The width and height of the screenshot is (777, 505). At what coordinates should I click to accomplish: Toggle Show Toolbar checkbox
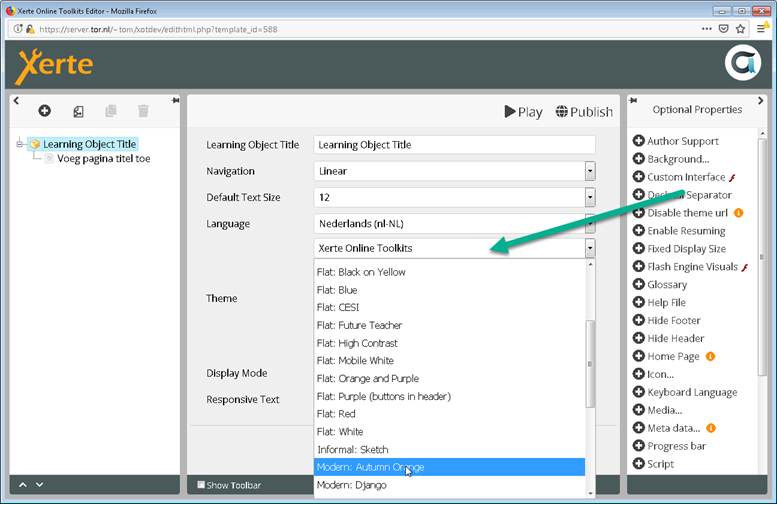click(201, 485)
